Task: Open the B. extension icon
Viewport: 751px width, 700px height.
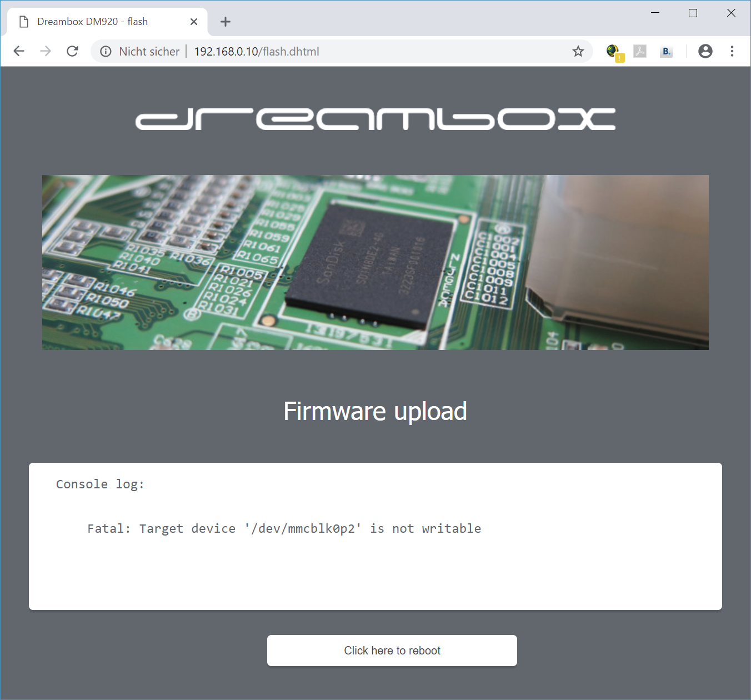Action: tap(666, 52)
